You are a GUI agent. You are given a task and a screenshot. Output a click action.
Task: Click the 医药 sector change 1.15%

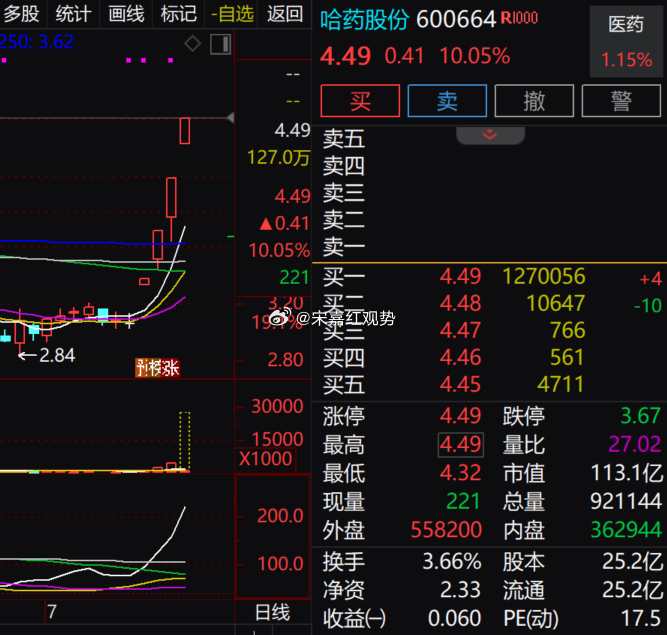coord(627,60)
